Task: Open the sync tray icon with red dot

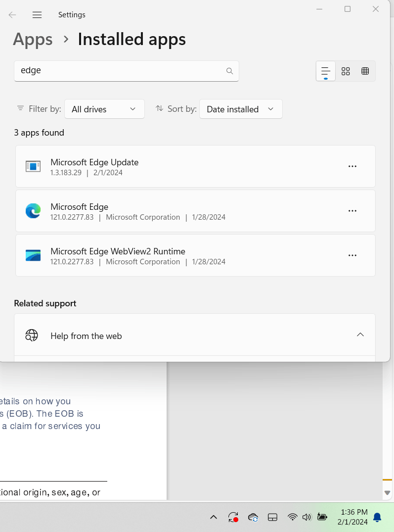Action: coord(233,517)
